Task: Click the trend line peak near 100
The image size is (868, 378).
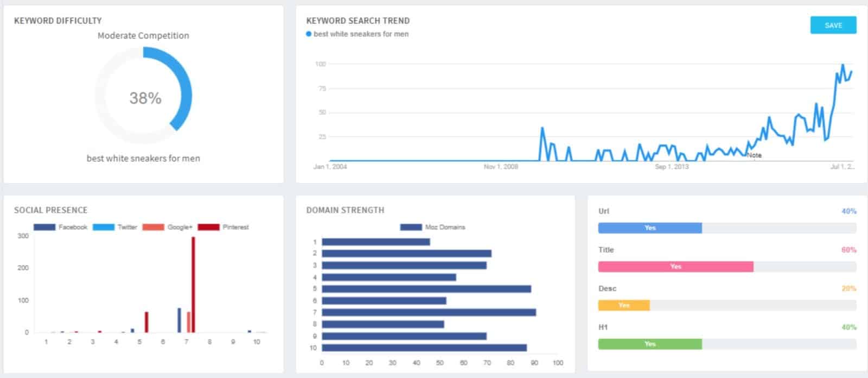Action: (x=843, y=65)
